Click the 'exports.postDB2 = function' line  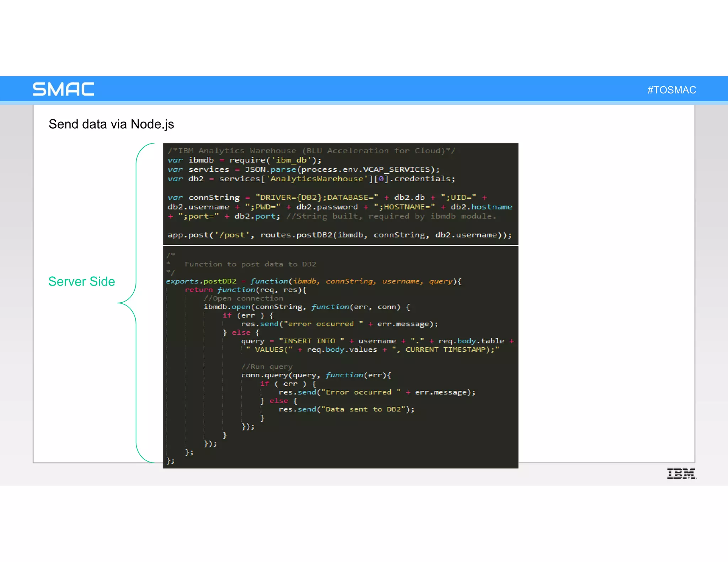coord(314,281)
